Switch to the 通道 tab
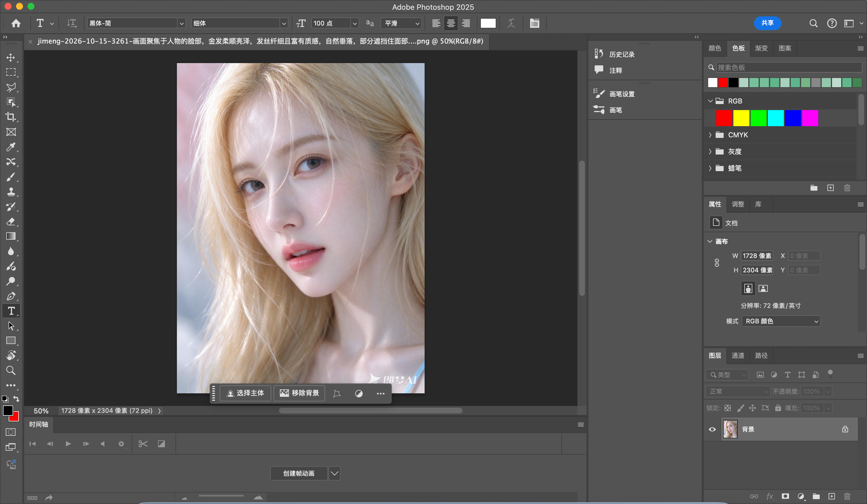The height and width of the screenshot is (504, 867). tap(738, 355)
